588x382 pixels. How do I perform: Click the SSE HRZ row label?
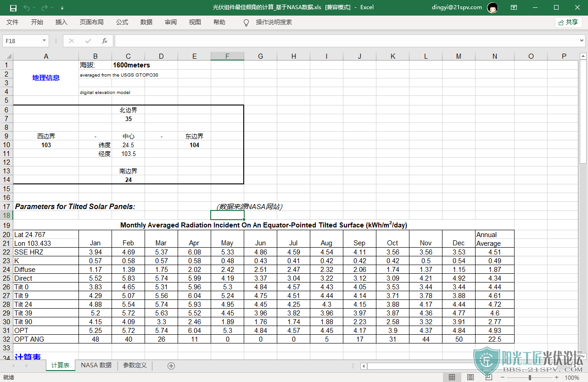tap(46, 252)
